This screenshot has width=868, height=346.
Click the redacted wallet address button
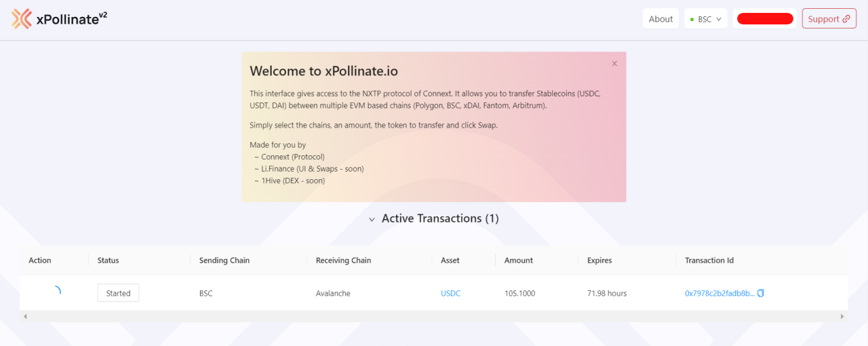pyautogui.click(x=765, y=19)
